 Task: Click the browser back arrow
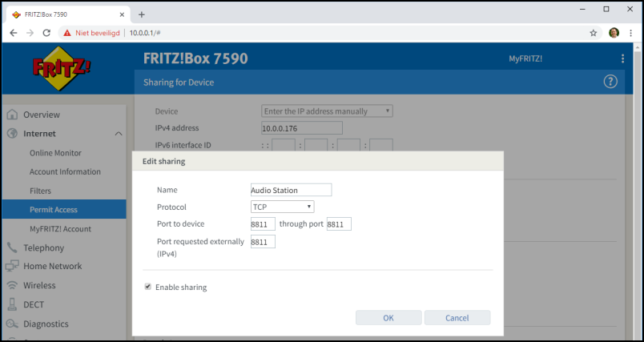[x=14, y=33]
